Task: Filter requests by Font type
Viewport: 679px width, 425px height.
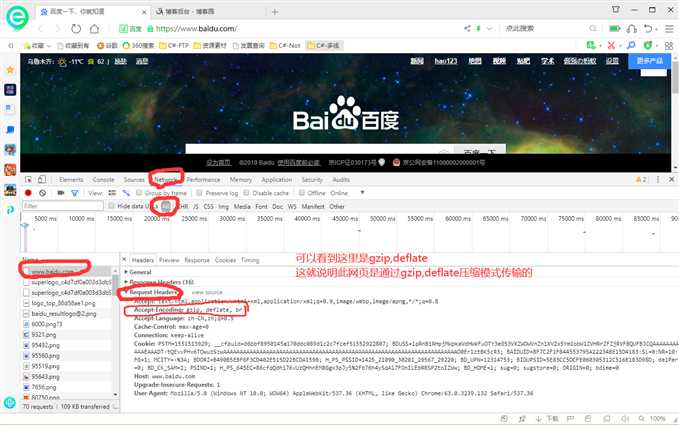Action: pyautogui.click(x=262, y=207)
